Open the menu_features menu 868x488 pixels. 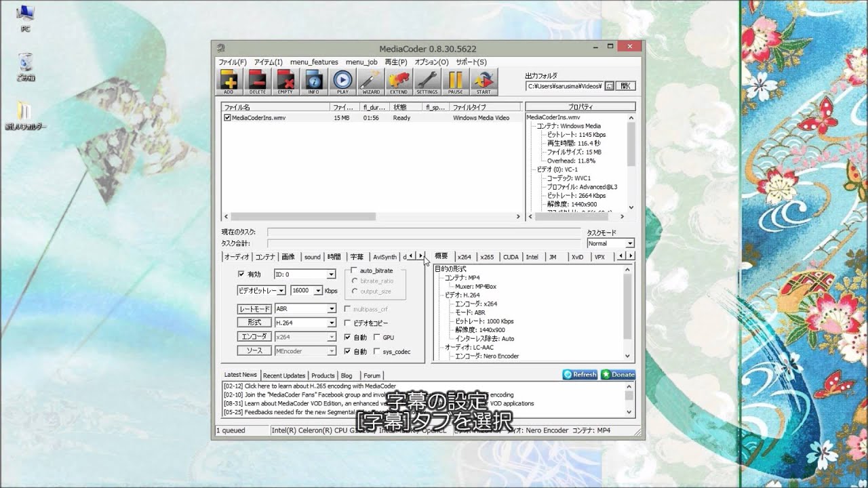[314, 62]
